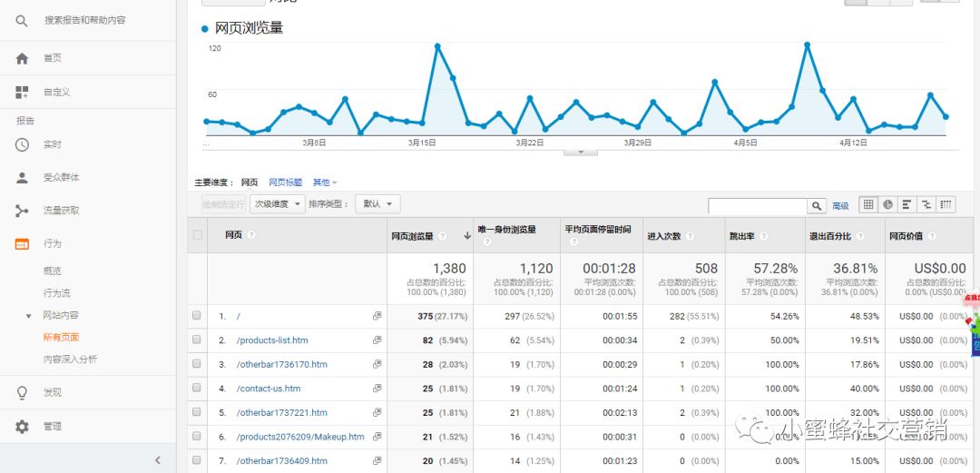Open /contact-us.htm via its external link icon

pyautogui.click(x=377, y=389)
